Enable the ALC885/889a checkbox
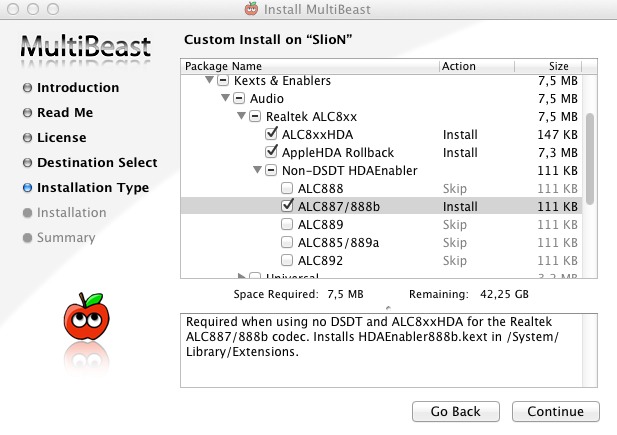Viewport: 617px width, 435px height. click(287, 242)
